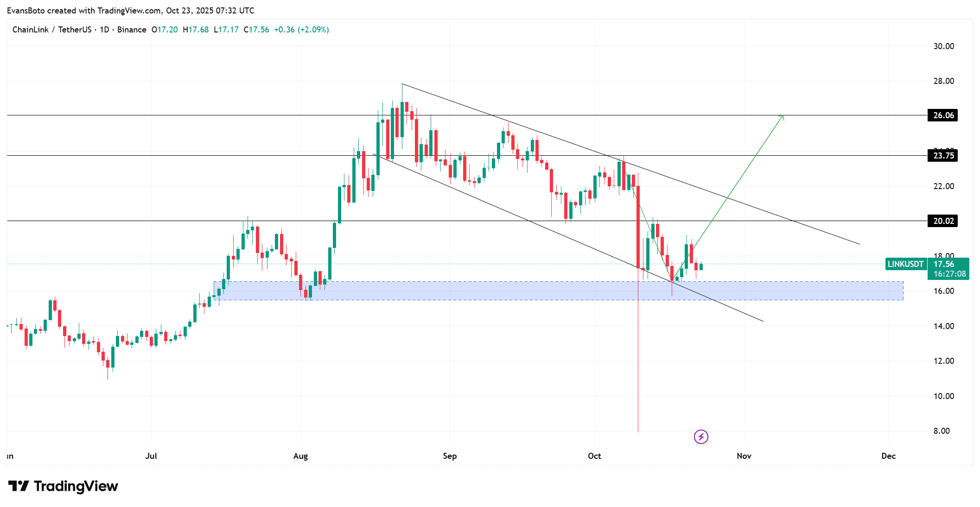Click the Sep label on time axis
Image resolution: width=980 pixels, height=507 pixels.
click(x=450, y=456)
